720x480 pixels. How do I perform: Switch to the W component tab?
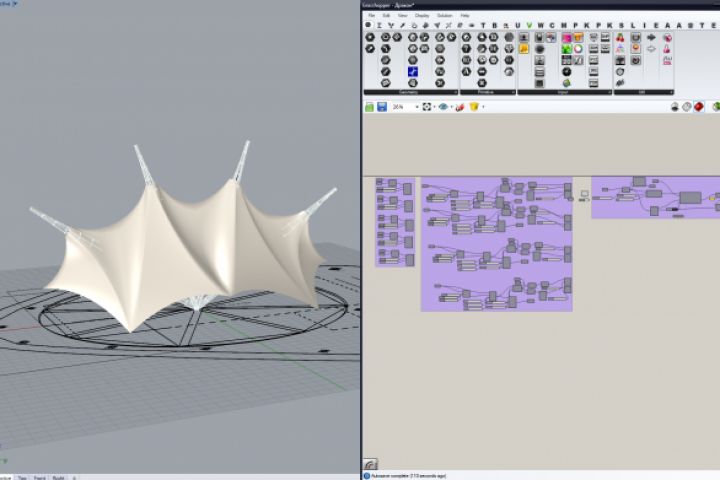click(540, 25)
